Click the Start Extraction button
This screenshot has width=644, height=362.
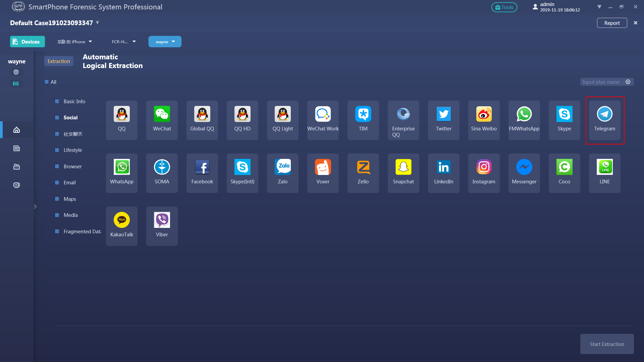(607, 344)
